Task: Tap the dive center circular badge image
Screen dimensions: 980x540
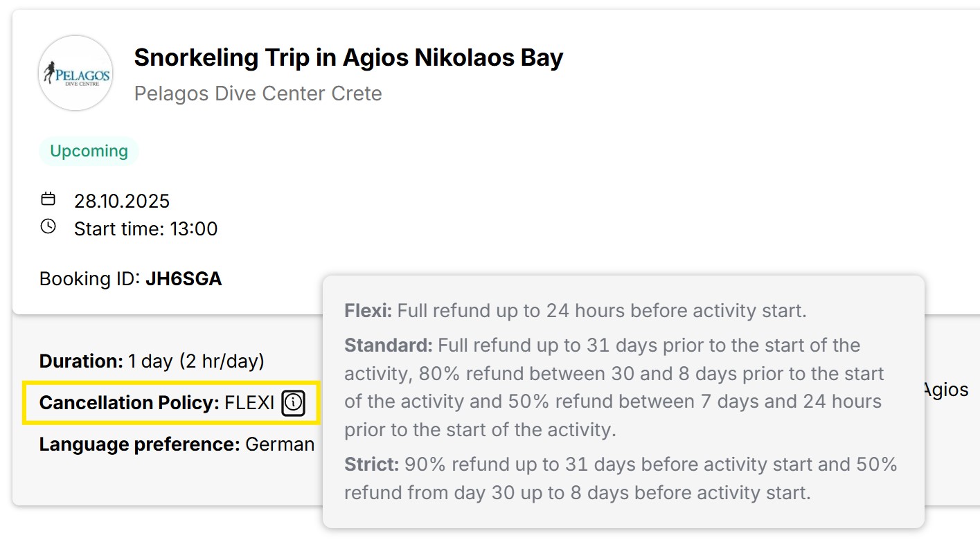Action: pos(75,73)
